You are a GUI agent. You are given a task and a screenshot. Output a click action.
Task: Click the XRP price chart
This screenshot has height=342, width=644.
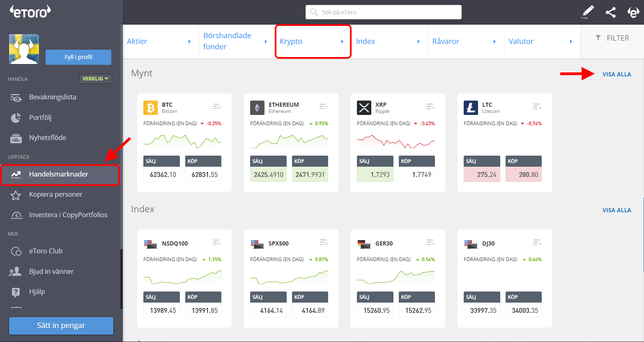click(x=396, y=142)
